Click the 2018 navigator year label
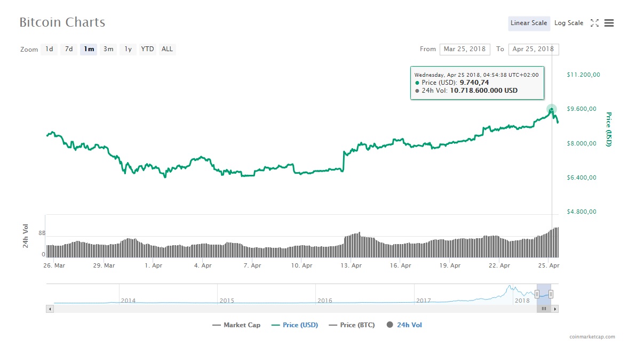 coord(522,301)
